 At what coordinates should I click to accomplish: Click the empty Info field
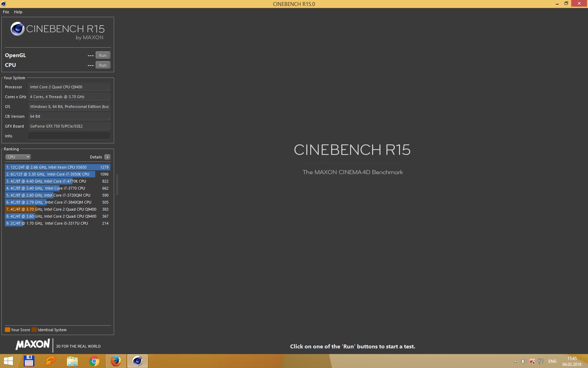click(69, 136)
